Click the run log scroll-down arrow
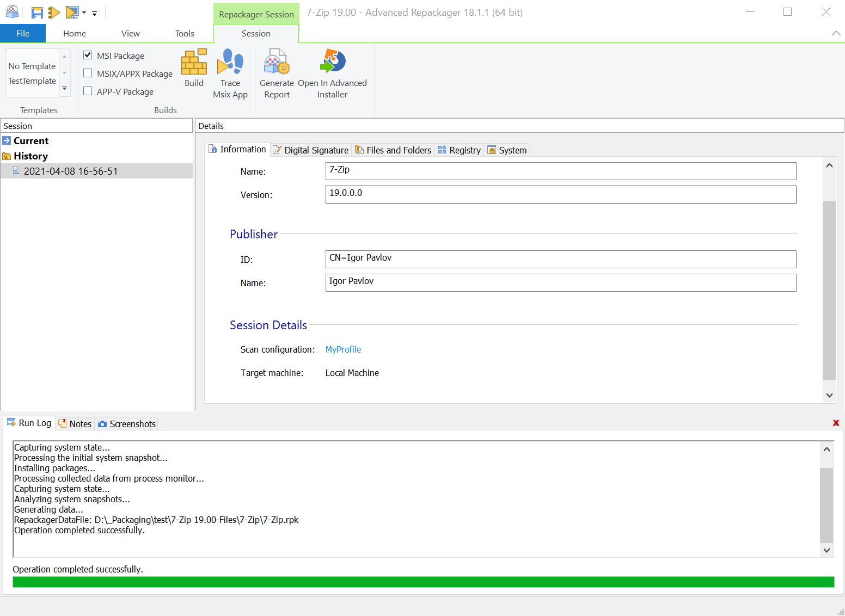Image resolution: width=845 pixels, height=616 pixels. click(826, 550)
